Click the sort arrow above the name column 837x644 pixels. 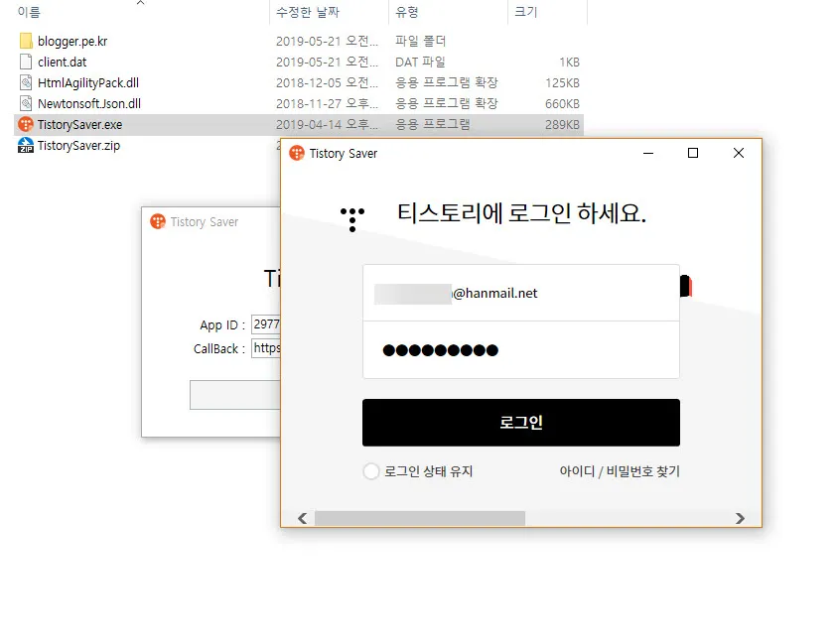(140, 3)
